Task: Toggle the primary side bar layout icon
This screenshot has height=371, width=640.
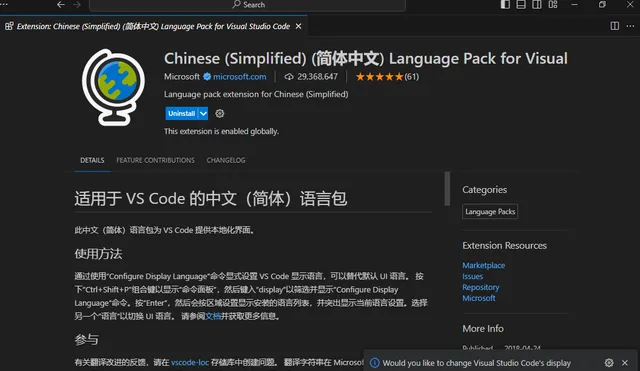Action: [x=505, y=4]
